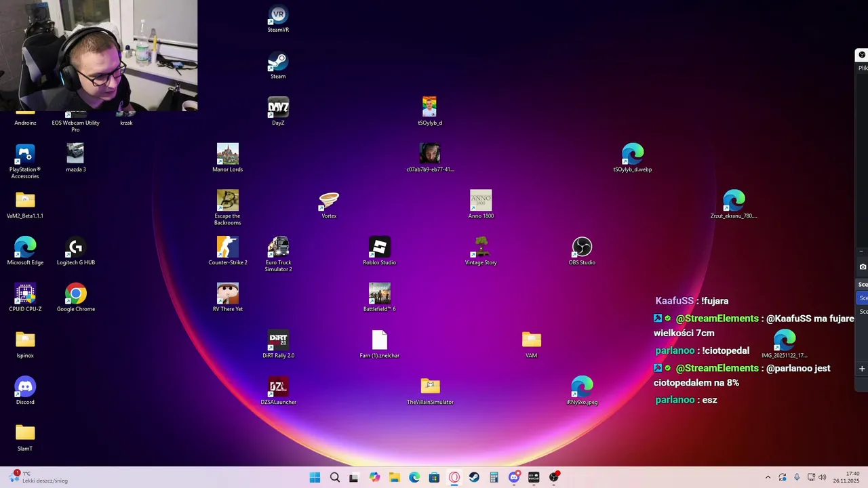The height and width of the screenshot is (488, 868).
Task: Select the OBS Studio desktop shortcut
Action: [582, 251]
